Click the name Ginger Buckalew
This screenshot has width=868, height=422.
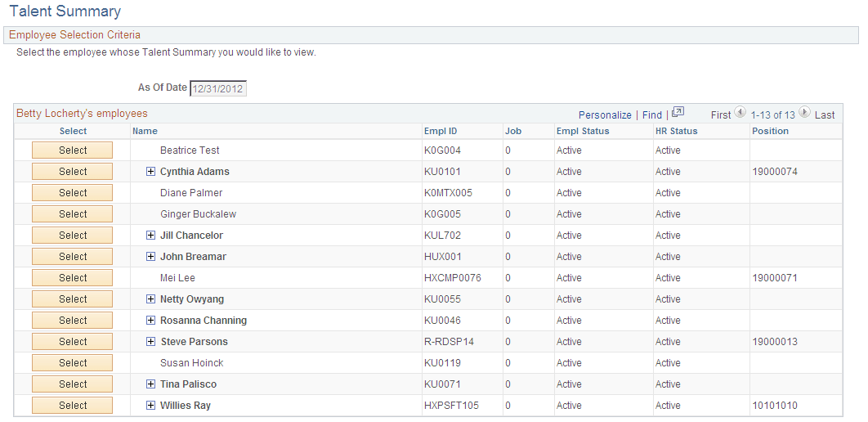tap(198, 214)
